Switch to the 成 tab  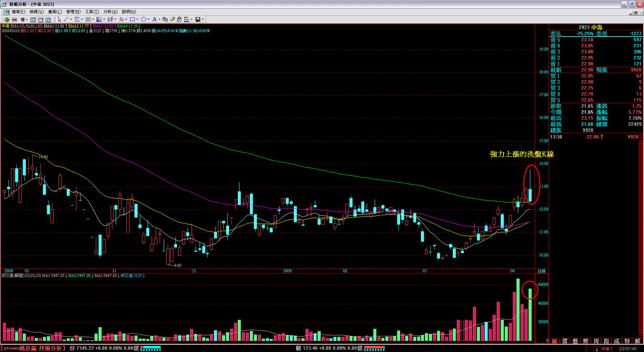[617, 341]
